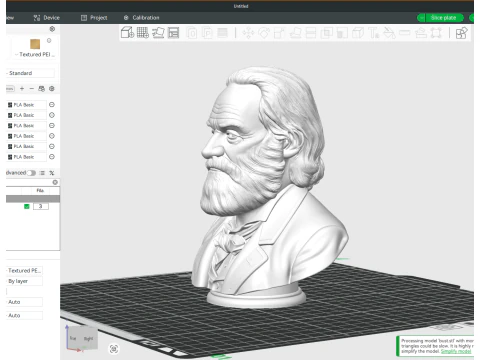
Task: Open the lower Auto dropdown
Action: point(24,315)
